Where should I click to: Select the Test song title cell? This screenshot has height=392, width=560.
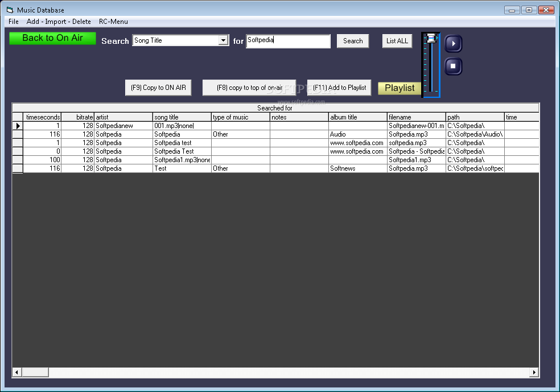182,168
